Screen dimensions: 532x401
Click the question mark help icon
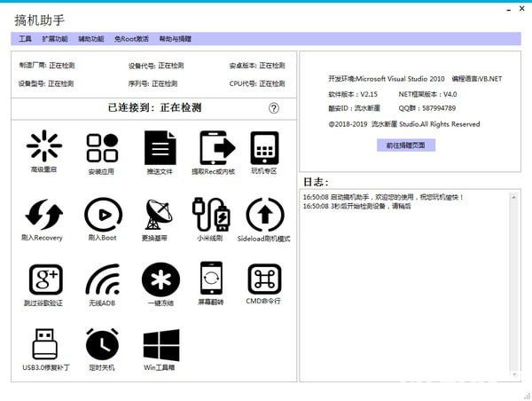pyautogui.click(x=274, y=108)
